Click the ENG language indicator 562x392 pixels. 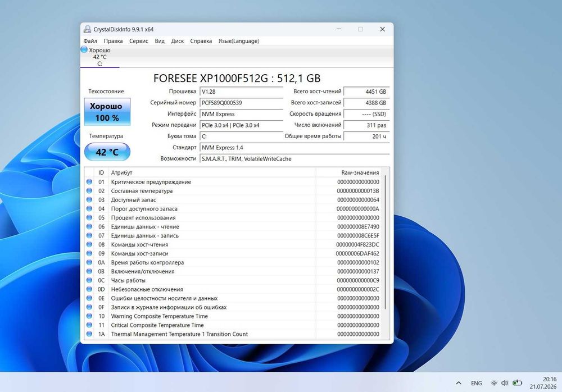(477, 383)
